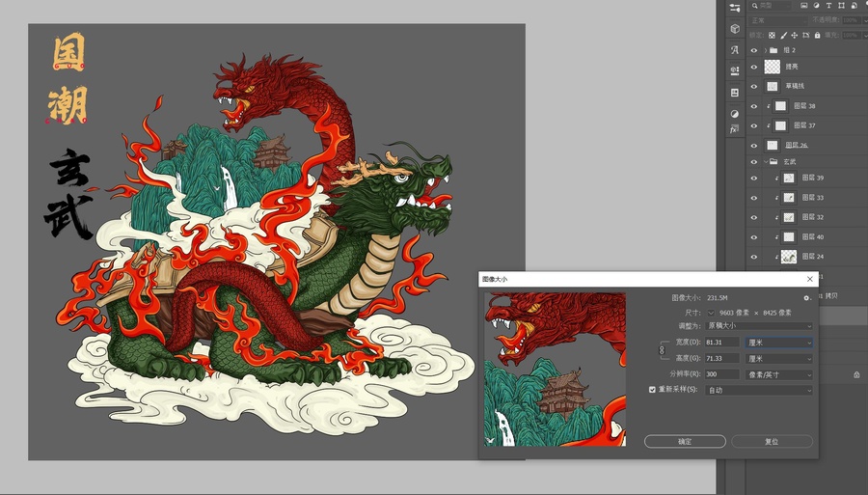Click the smart object filter icon
This screenshot has width=868, height=495.
click(x=854, y=6)
